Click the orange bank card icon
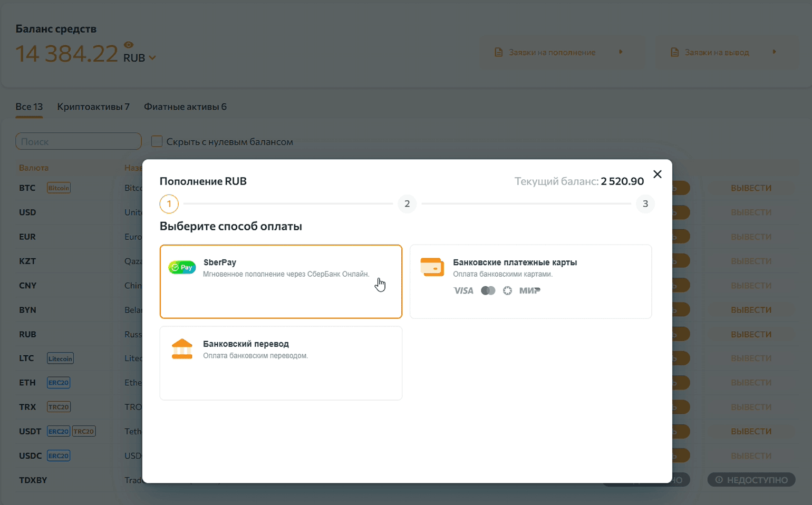 pos(432,267)
